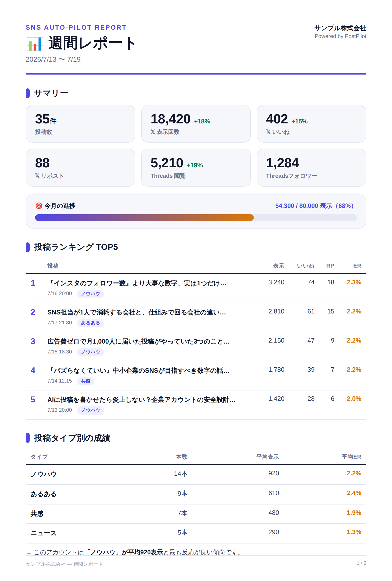The height and width of the screenshot is (581, 392).
Task: Click the 1,780 views value for post 4
Action: (x=276, y=369)
